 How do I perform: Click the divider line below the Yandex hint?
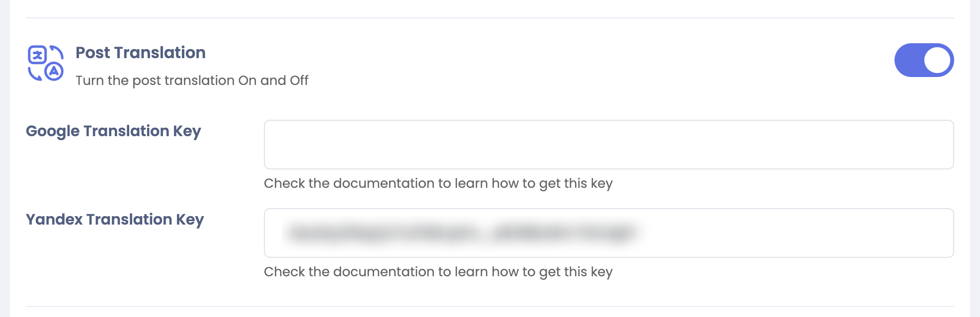490,307
